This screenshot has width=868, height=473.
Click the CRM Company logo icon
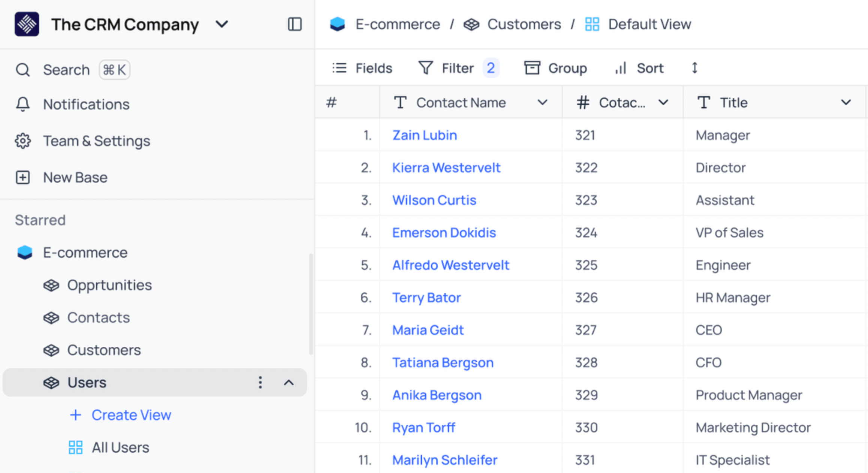point(27,24)
